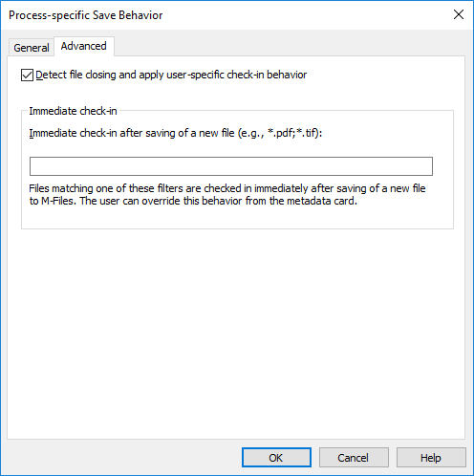Apply settings by clicking OK
This screenshot has width=474, height=476.
pyautogui.click(x=276, y=458)
